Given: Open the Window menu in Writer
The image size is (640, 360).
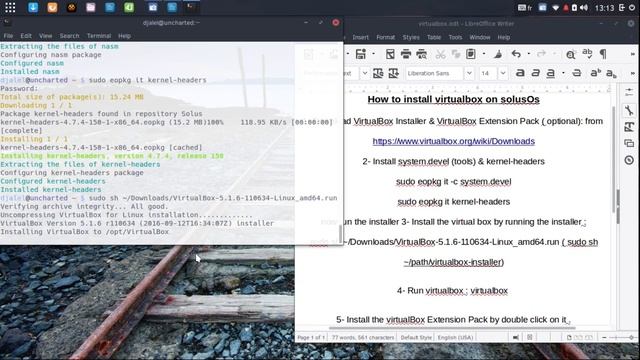Looking at the screenshot, I should click(x=480, y=37).
